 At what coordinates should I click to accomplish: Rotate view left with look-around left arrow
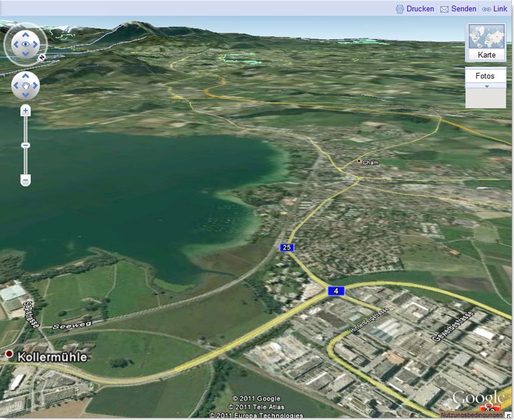click(x=16, y=44)
